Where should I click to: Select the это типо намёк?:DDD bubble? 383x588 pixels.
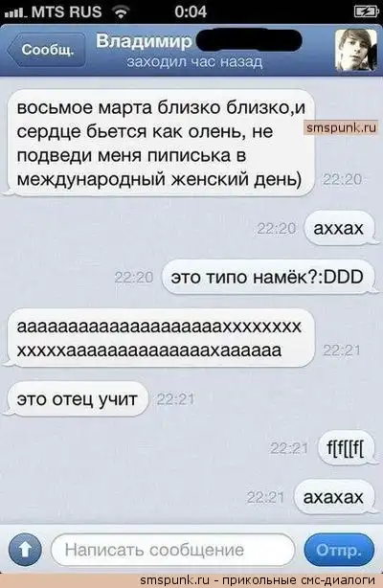tap(268, 277)
